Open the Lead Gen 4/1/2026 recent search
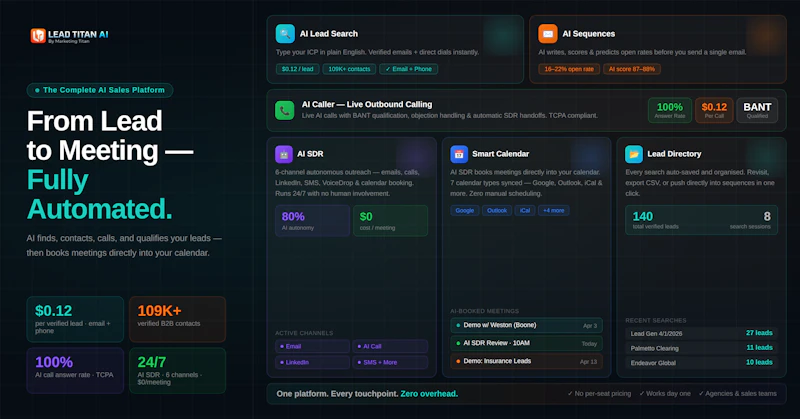The height and width of the screenshot is (419, 800). point(702,333)
